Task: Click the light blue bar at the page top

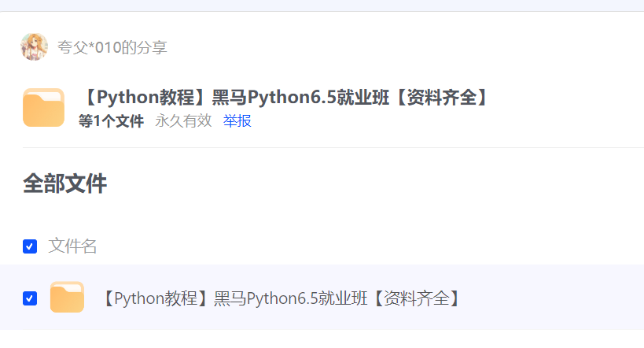Action: tap(322, 6)
